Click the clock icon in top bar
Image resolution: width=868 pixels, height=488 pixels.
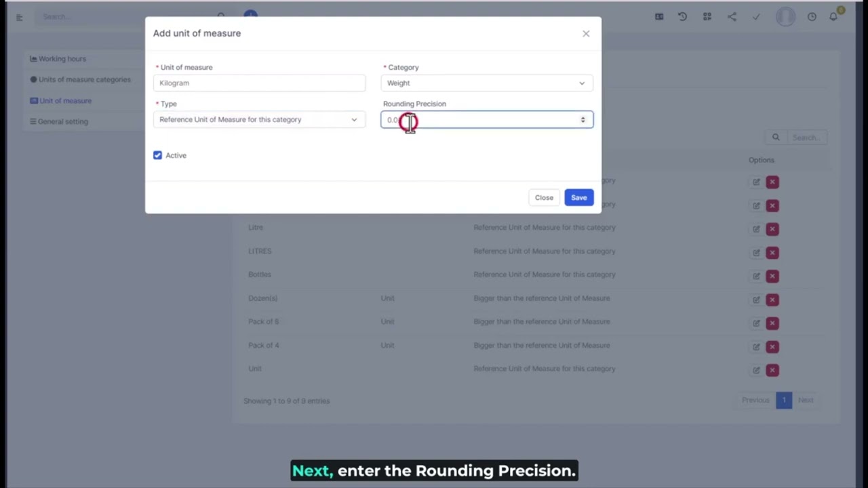[812, 17]
